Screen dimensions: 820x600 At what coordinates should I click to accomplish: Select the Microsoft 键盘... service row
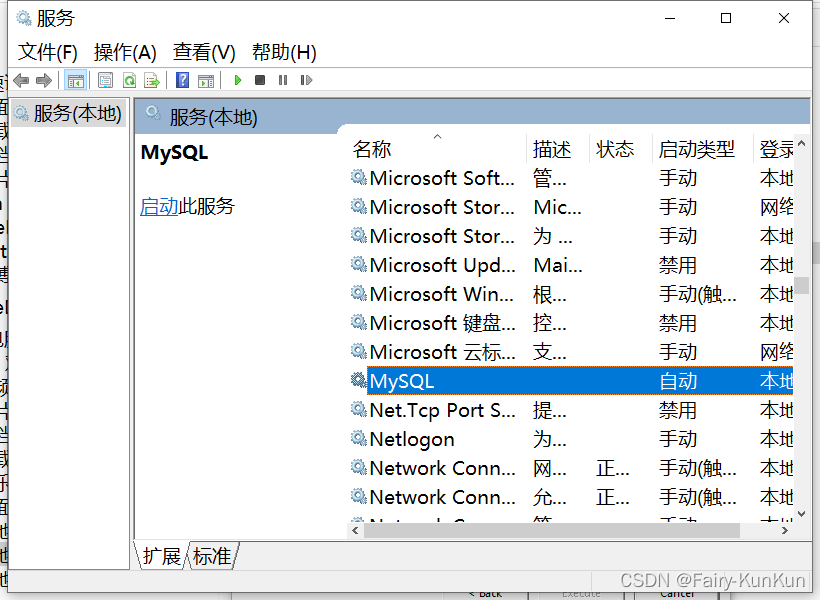coord(571,323)
